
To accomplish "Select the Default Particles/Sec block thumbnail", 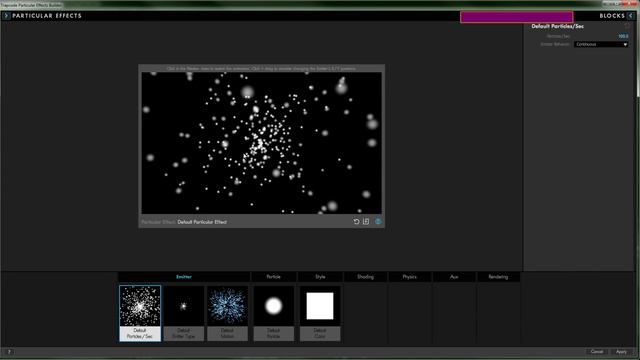I will pyautogui.click(x=140, y=313).
